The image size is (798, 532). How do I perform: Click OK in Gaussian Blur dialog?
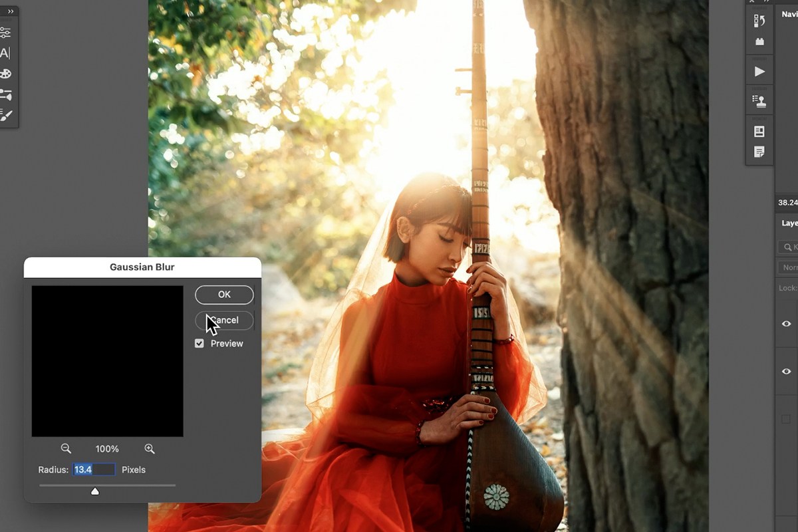click(x=224, y=295)
